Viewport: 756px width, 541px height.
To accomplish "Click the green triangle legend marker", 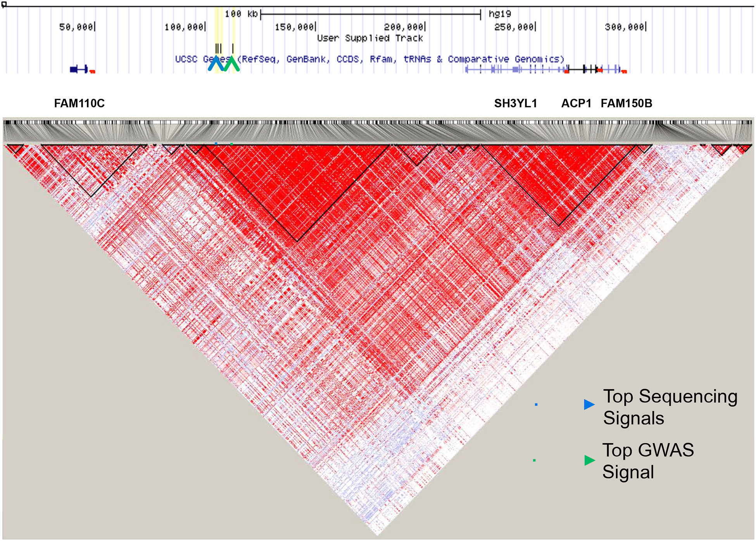I will coord(590,460).
